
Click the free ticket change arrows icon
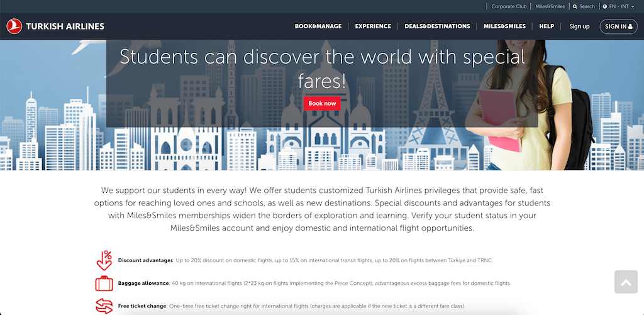[104, 306]
